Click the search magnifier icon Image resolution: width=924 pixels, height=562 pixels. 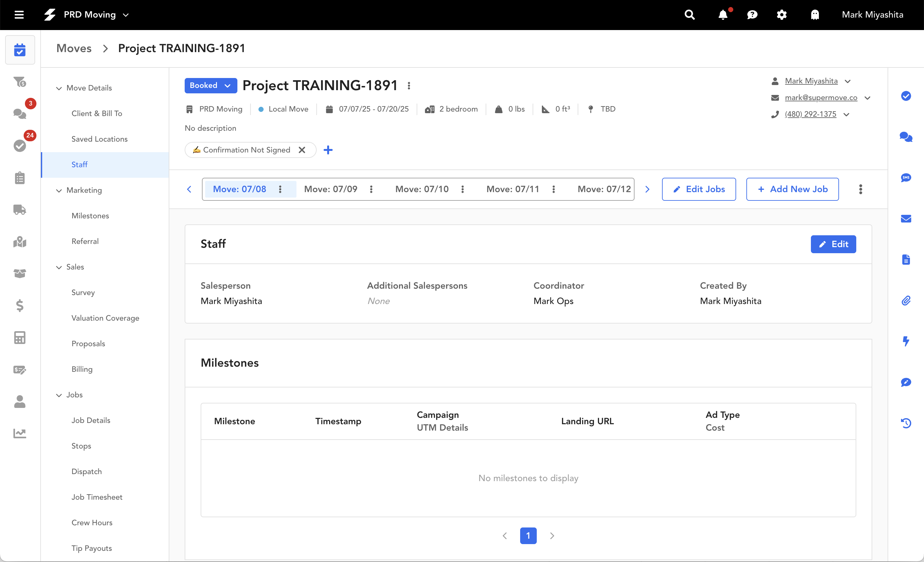pyautogui.click(x=689, y=15)
